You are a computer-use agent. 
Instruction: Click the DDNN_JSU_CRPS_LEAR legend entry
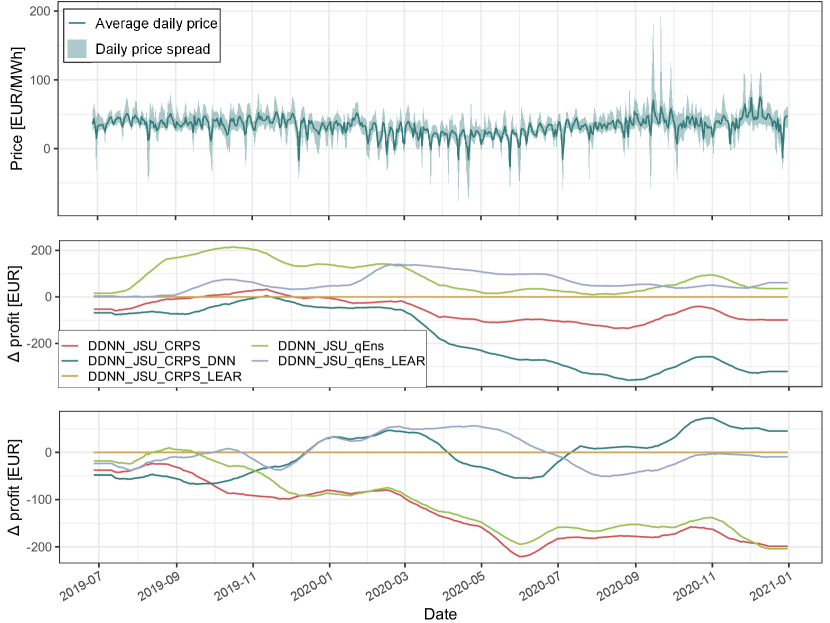point(165,376)
